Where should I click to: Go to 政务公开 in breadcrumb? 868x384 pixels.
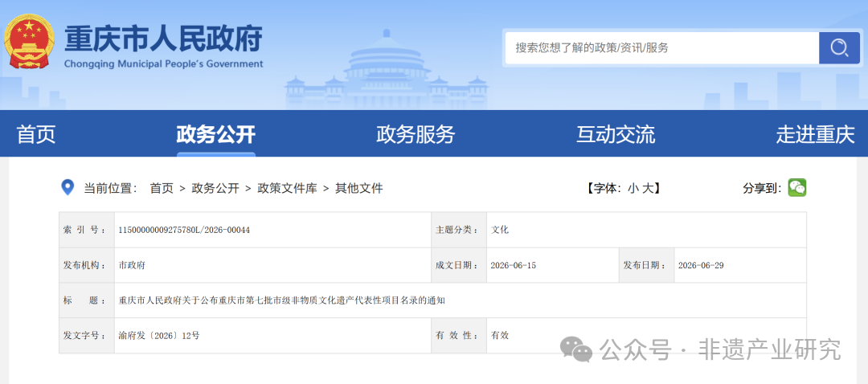215,188
